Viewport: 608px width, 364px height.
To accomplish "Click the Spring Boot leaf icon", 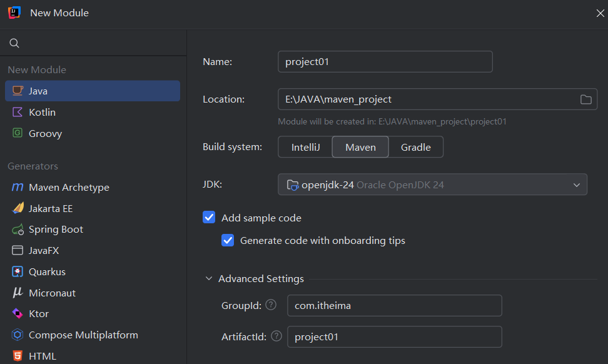I will pos(18,230).
